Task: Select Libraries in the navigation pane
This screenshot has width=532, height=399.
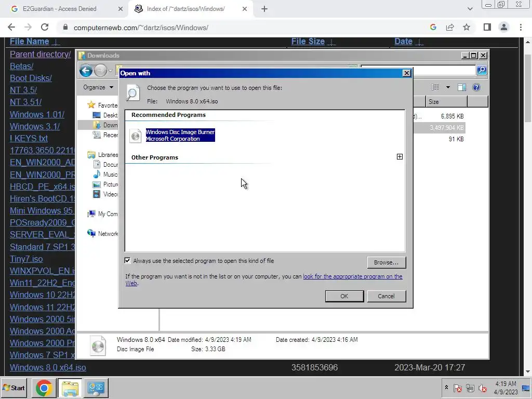Action: (x=102, y=154)
